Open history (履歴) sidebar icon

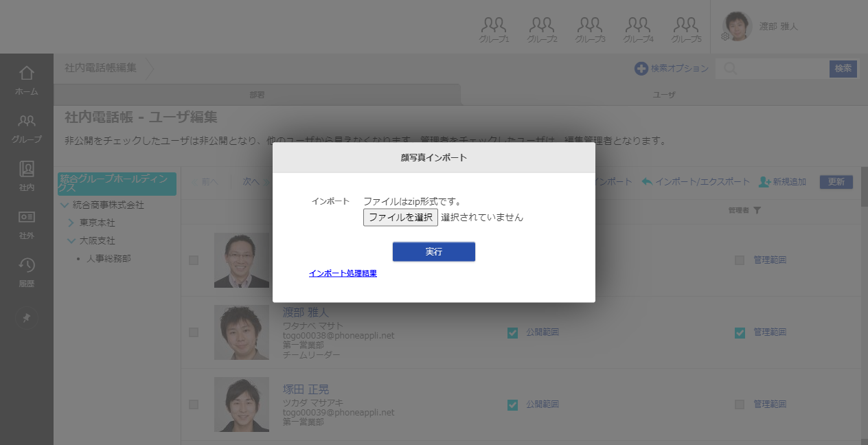click(27, 272)
